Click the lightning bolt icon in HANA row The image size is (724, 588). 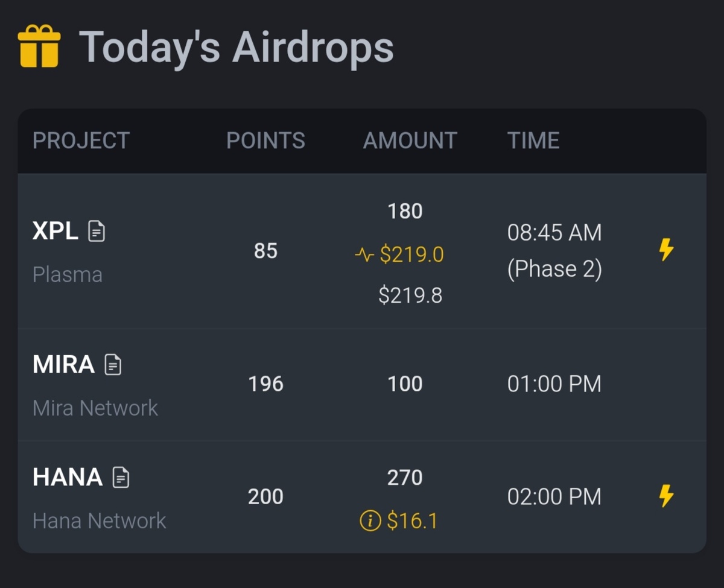click(x=666, y=496)
